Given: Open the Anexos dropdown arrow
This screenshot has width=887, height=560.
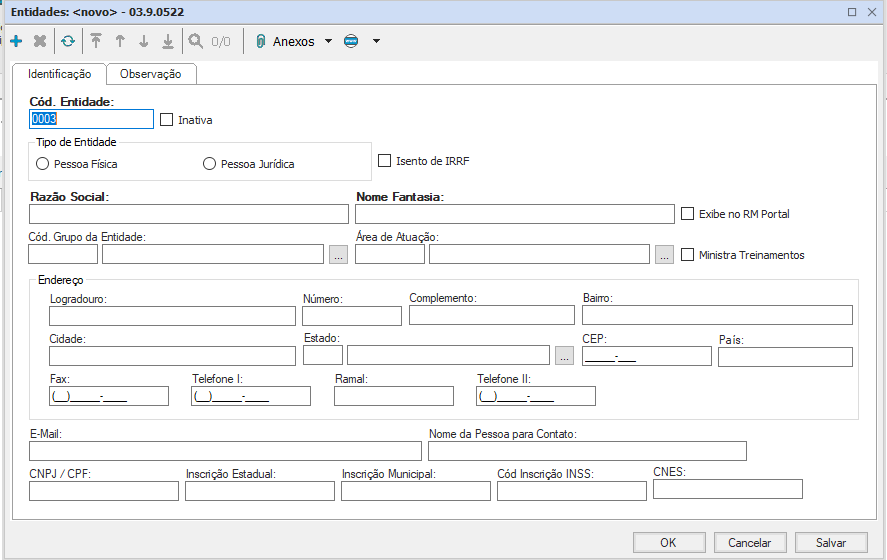Looking at the screenshot, I should tap(327, 42).
